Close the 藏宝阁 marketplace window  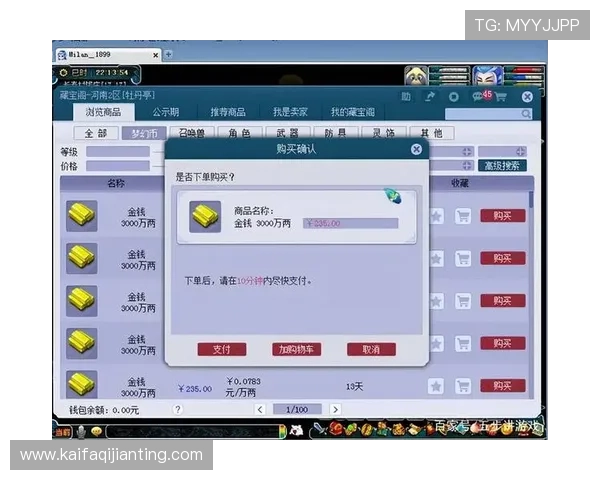click(527, 97)
